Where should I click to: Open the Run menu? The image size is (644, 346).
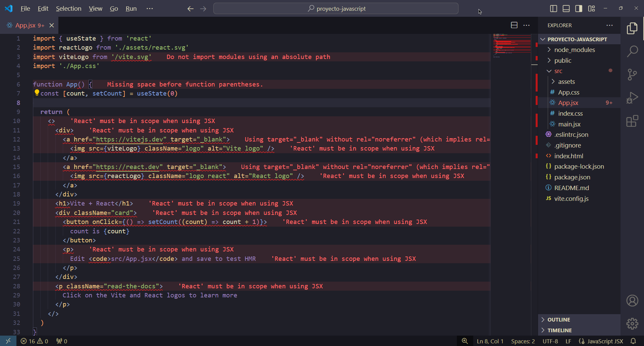click(x=131, y=9)
